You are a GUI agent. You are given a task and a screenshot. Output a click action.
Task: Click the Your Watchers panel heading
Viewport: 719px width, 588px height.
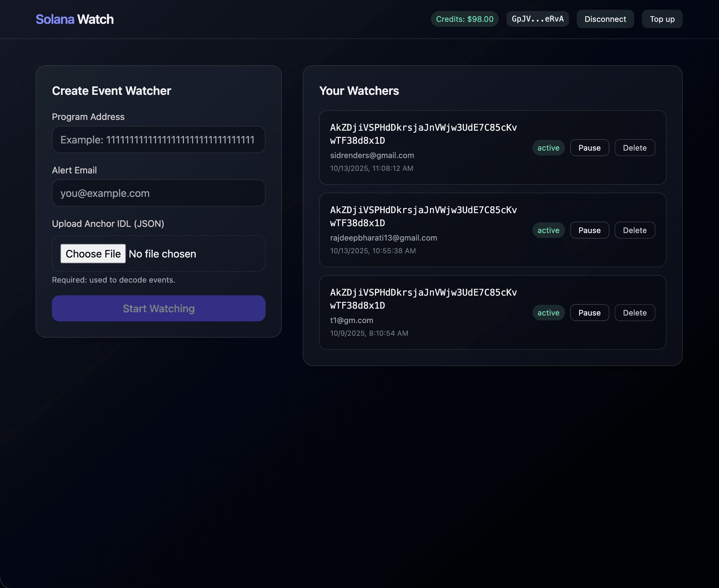(359, 91)
